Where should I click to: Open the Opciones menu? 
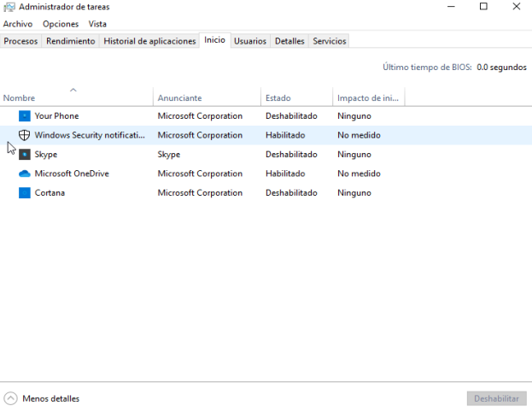[61, 24]
